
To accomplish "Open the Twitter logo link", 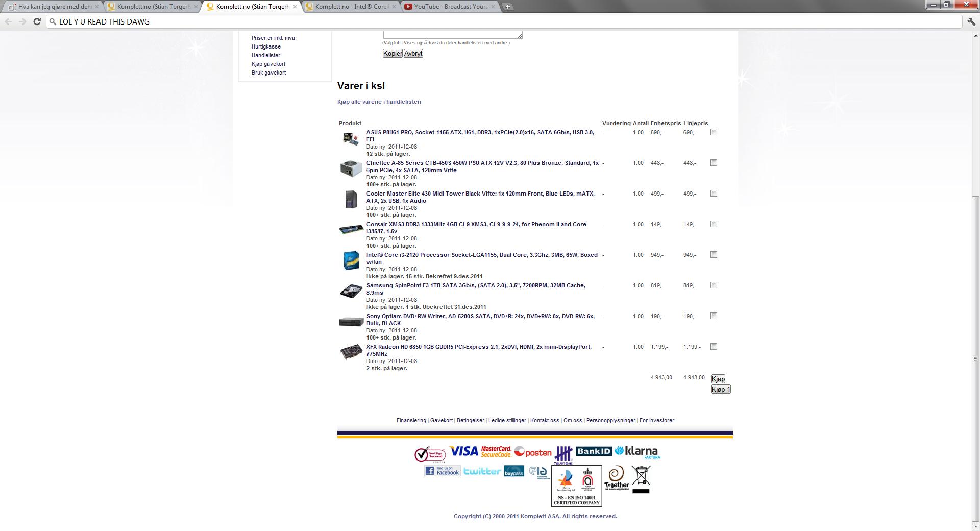I will pyautogui.click(x=482, y=471).
